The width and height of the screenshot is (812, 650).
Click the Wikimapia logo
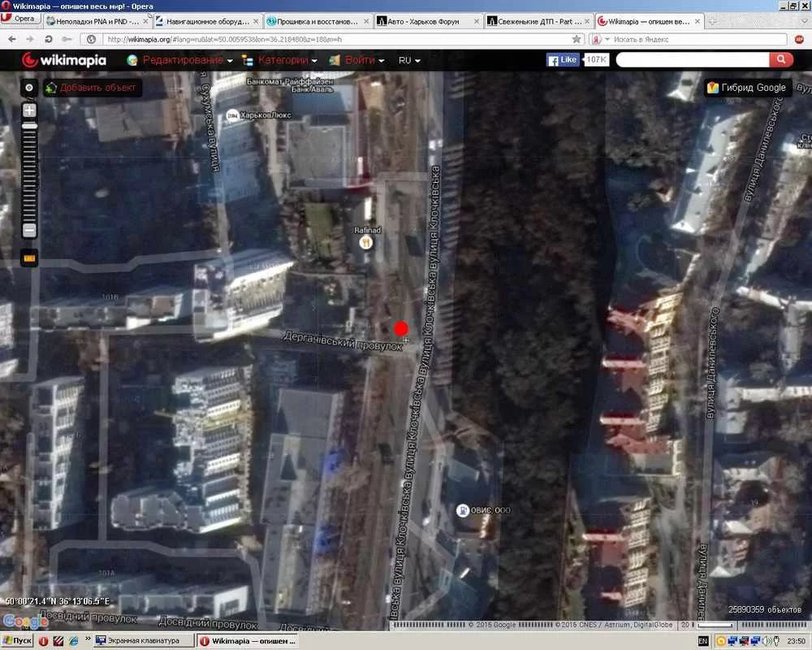click(x=64, y=60)
